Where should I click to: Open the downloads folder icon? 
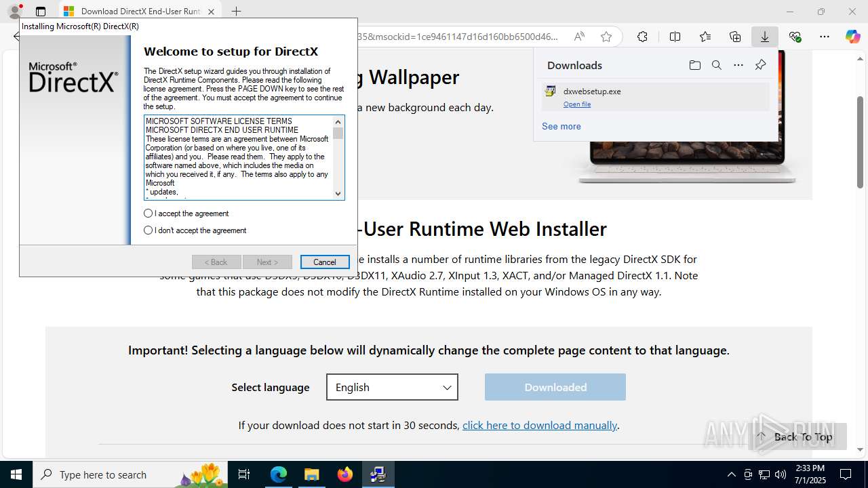point(694,65)
